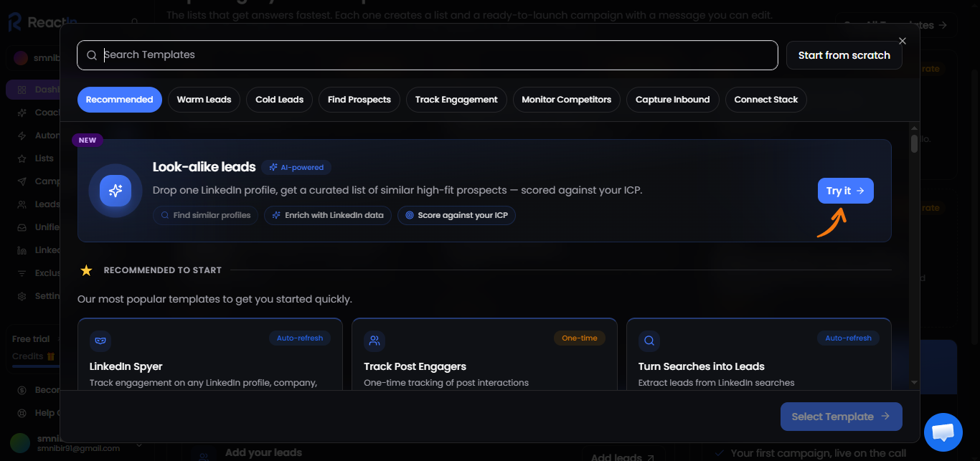The height and width of the screenshot is (461, 980).
Task: Click the One-time badge on Track Post Engagers
Action: (580, 338)
